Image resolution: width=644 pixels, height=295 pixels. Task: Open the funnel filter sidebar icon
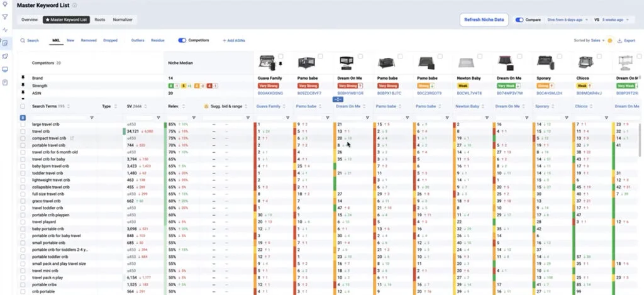5,17
